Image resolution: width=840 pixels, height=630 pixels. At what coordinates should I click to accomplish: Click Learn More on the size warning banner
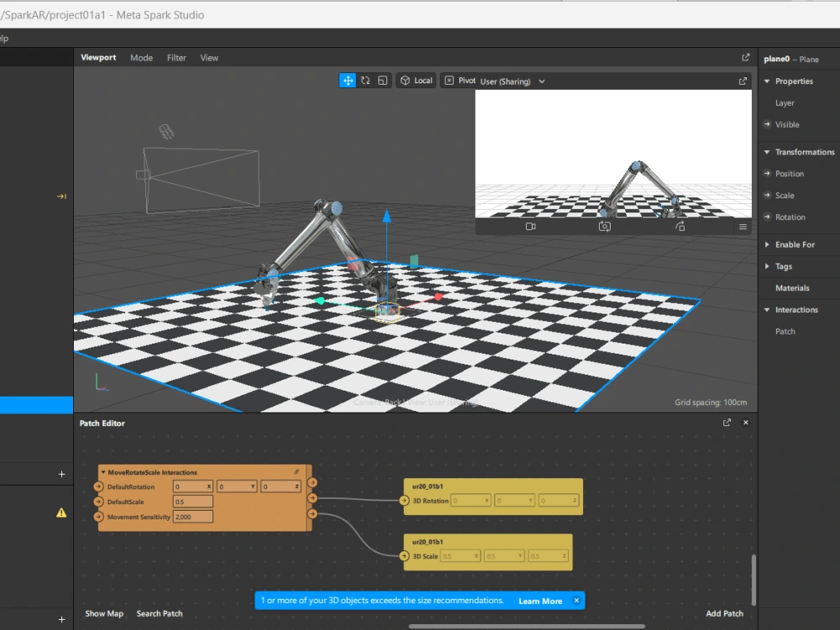(x=540, y=601)
